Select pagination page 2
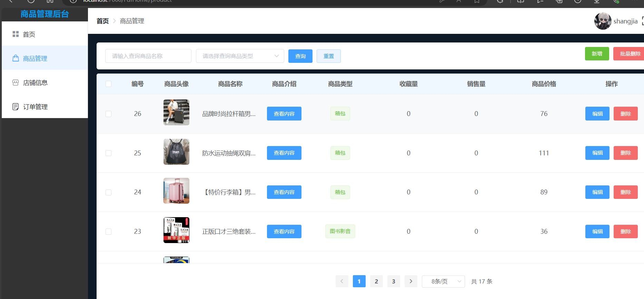The height and width of the screenshot is (299, 644). coord(376,281)
